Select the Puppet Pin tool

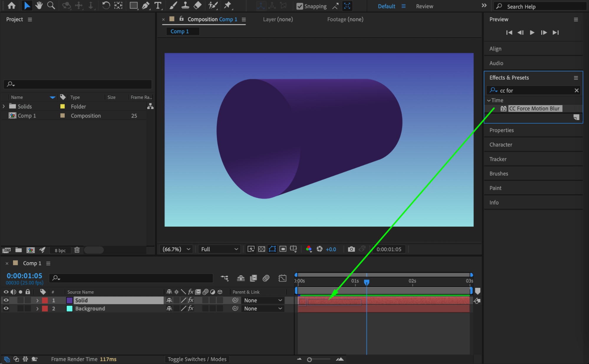228,5
